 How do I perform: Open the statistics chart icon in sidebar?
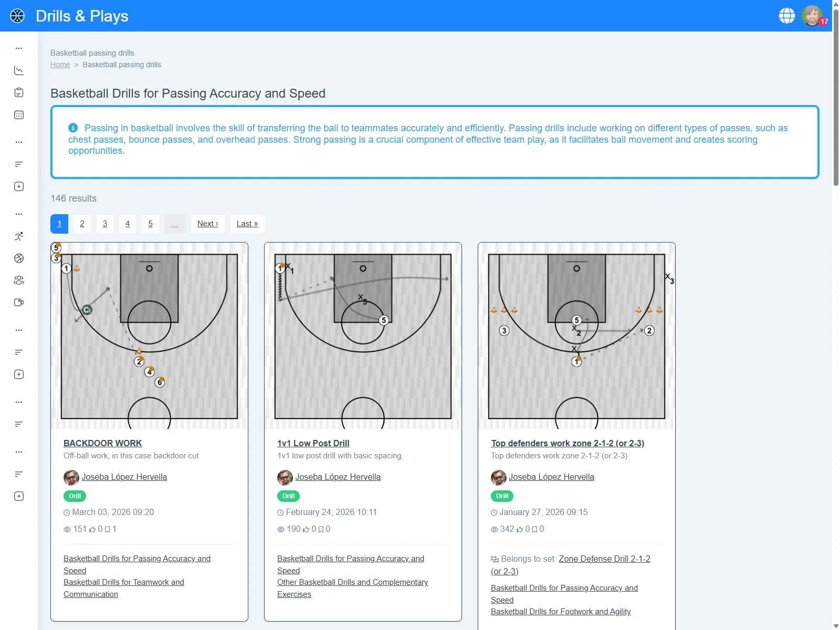coord(19,70)
